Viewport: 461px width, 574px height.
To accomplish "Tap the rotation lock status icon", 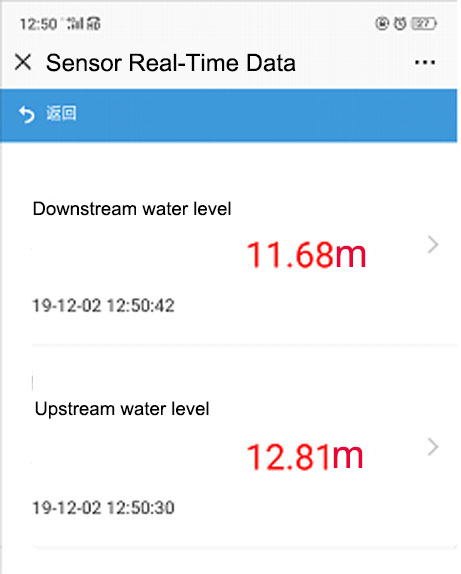I will point(382,24).
